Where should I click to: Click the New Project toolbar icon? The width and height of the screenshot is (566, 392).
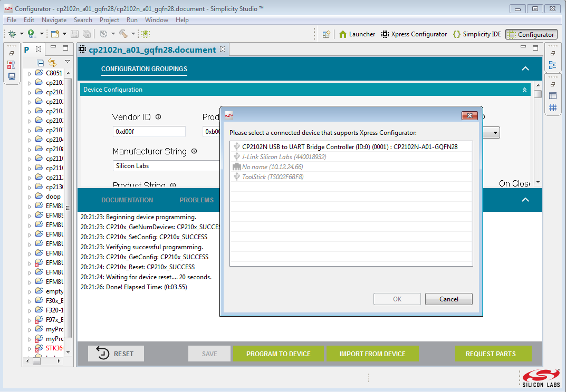coord(54,34)
